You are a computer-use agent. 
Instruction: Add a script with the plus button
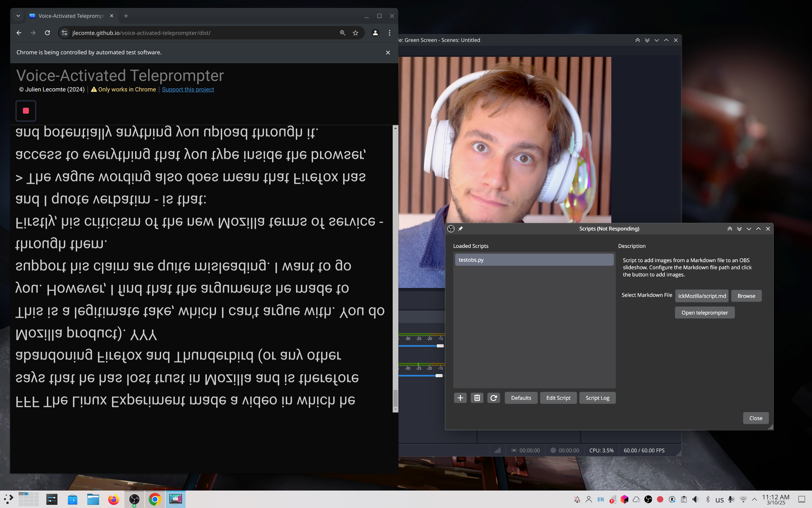click(460, 398)
